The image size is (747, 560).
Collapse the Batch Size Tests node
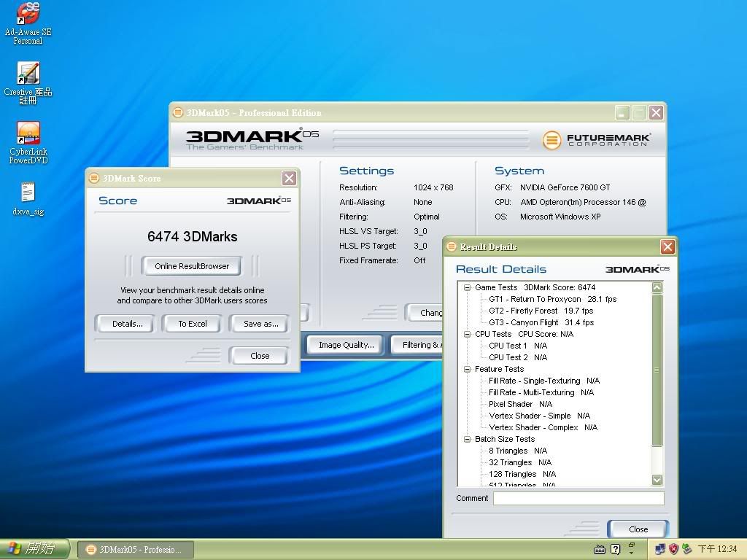point(468,439)
